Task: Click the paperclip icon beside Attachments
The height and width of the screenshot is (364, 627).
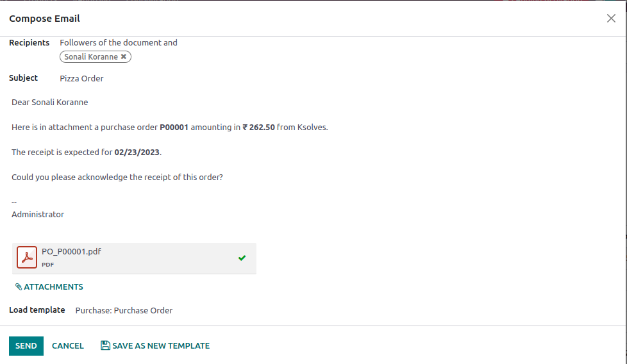Action: coord(19,287)
